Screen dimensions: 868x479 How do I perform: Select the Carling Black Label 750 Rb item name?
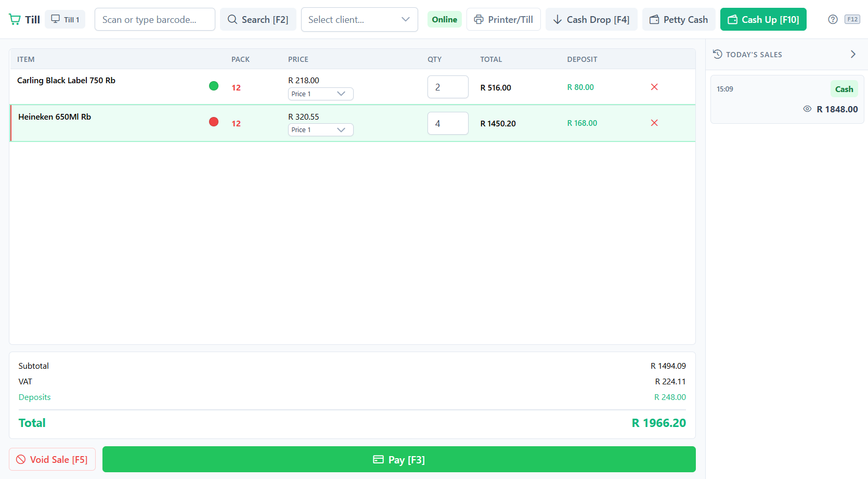pos(66,81)
